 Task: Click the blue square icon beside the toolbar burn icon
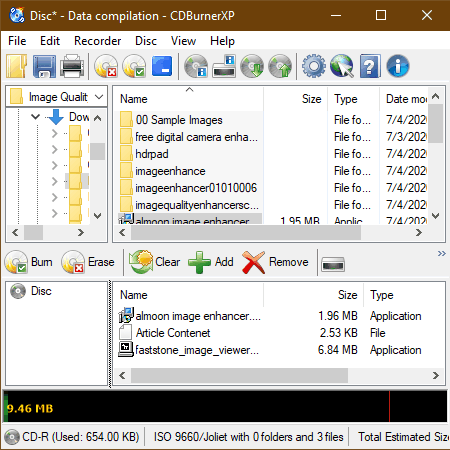(x=162, y=66)
